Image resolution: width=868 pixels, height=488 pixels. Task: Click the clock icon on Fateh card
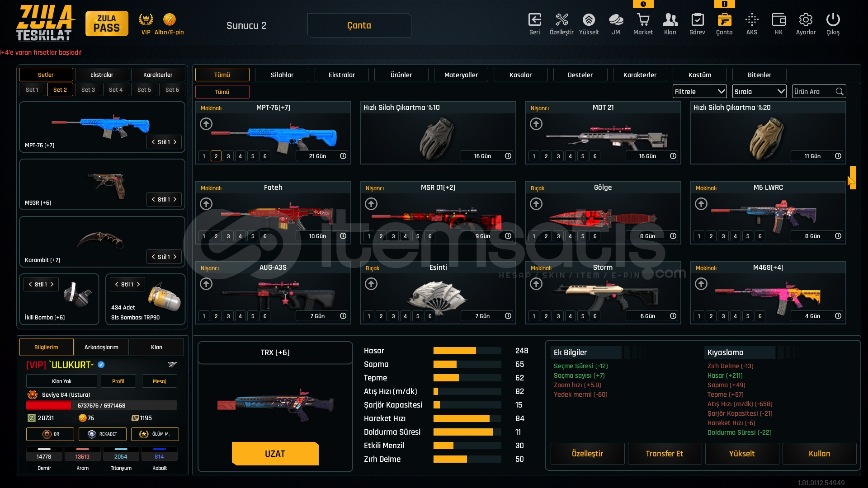pyautogui.click(x=343, y=236)
